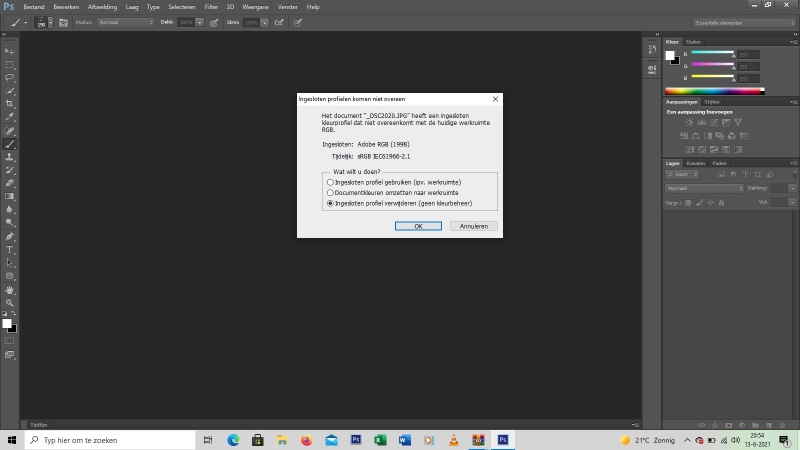Open the Bestand menu
This screenshot has width=800, height=450.
coord(34,7)
